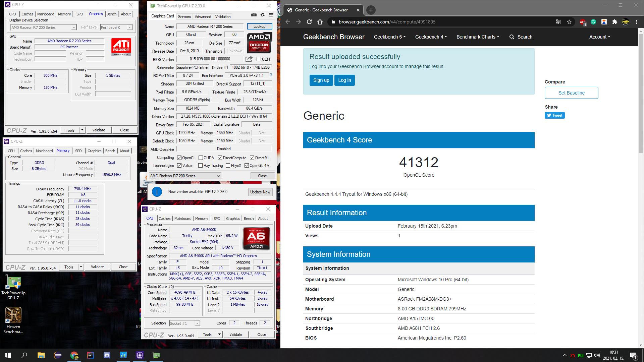
Task: Take a GPU-Z screenshot with camera icon
Action: [x=254, y=15]
